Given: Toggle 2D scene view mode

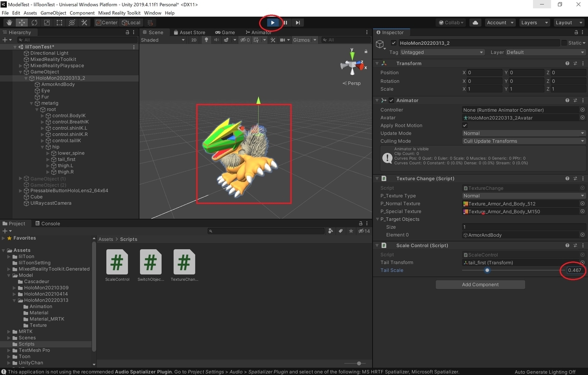Looking at the screenshot, I should click(194, 40).
